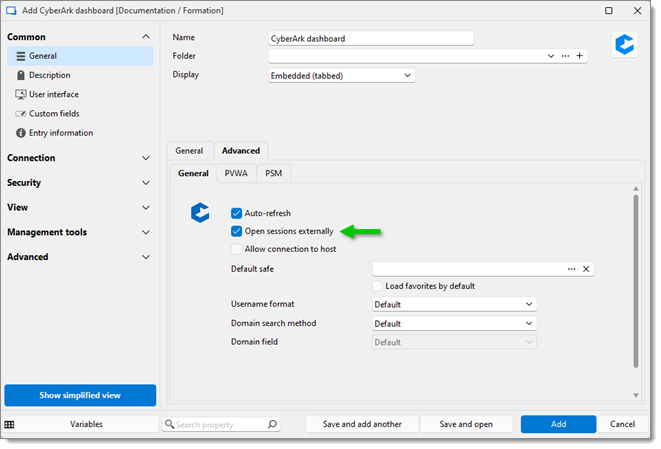Clear Default safe with the X icon
Screen dimensions: 661x449
tap(586, 269)
